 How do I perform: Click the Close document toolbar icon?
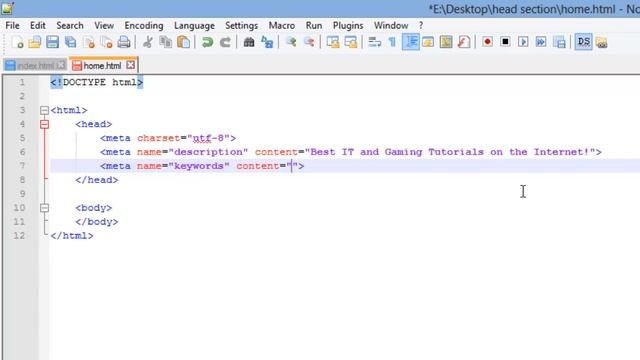pos(88,42)
